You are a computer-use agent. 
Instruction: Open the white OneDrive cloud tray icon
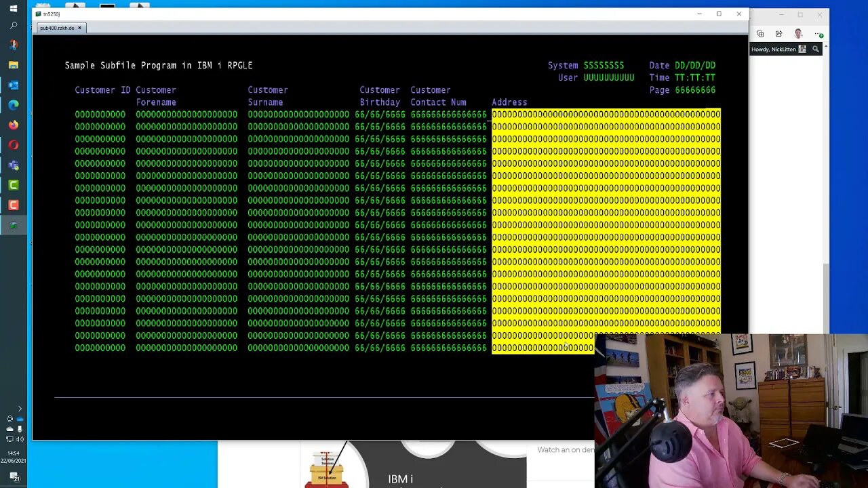coord(9,429)
